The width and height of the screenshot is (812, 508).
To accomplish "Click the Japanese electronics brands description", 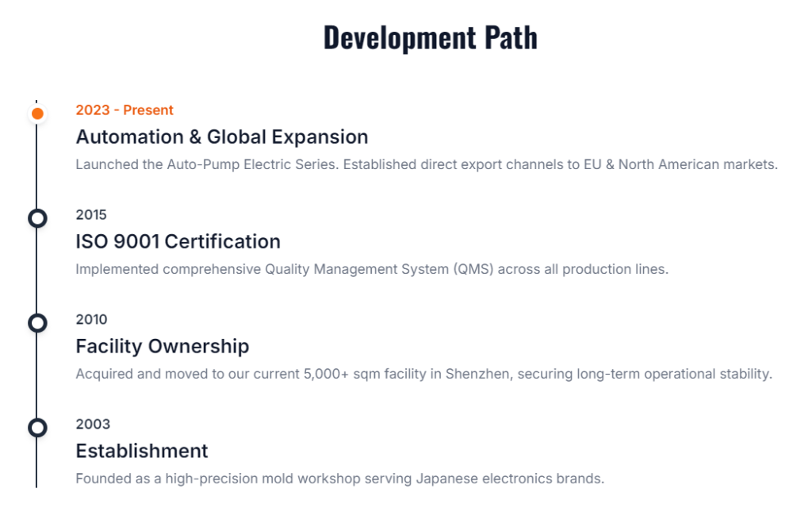I will 339,479.
